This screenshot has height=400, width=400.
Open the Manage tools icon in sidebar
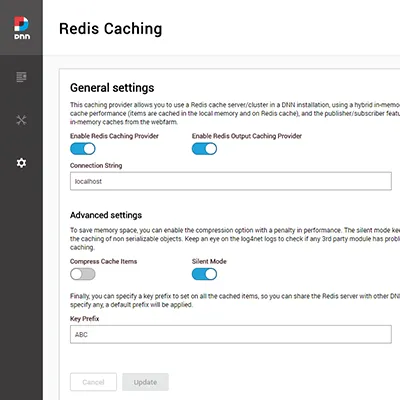pos(21,120)
